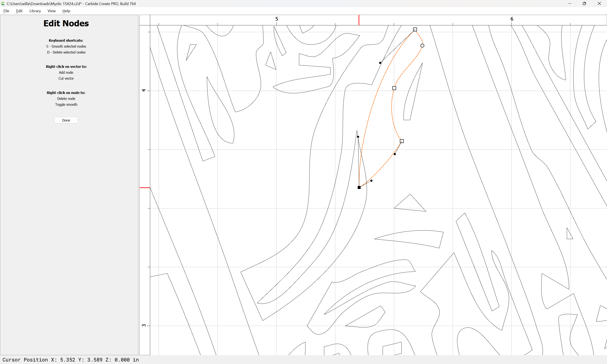
Task: Select the circular smooth node
Action: pyautogui.click(x=422, y=46)
